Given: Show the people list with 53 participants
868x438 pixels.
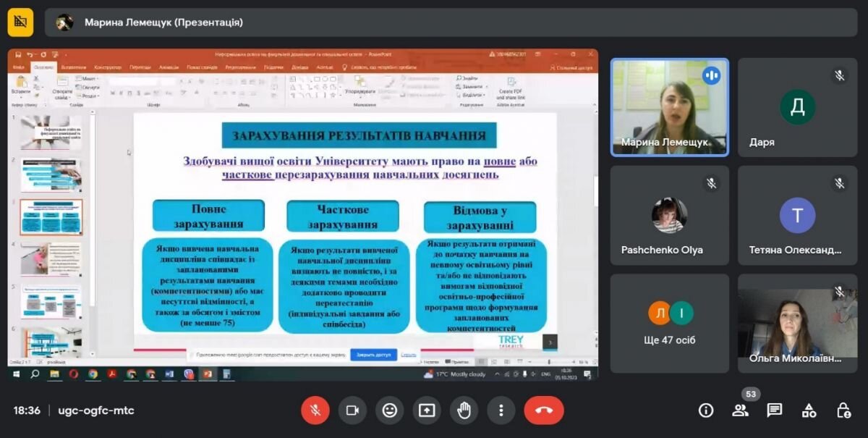Looking at the screenshot, I should coord(740,410).
